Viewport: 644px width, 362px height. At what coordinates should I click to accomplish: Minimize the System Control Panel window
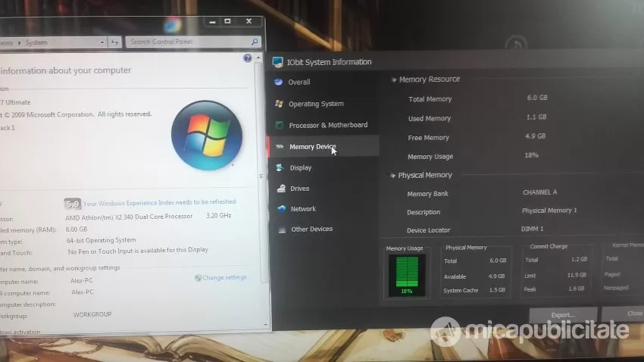coord(212,21)
